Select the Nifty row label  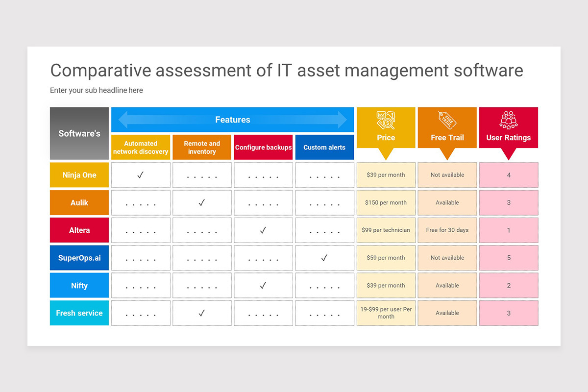(79, 285)
